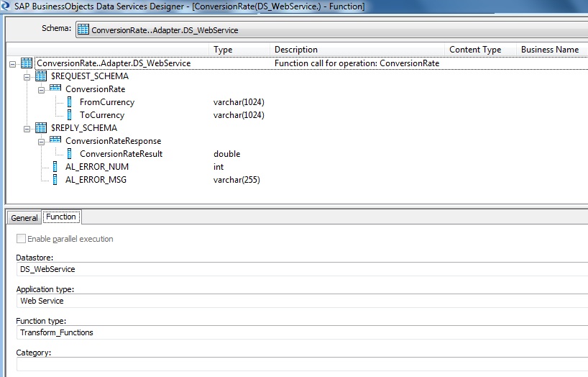Viewport: 588px width, 377px height.
Task: Select the ConversionRateResult row
Action: (121, 154)
